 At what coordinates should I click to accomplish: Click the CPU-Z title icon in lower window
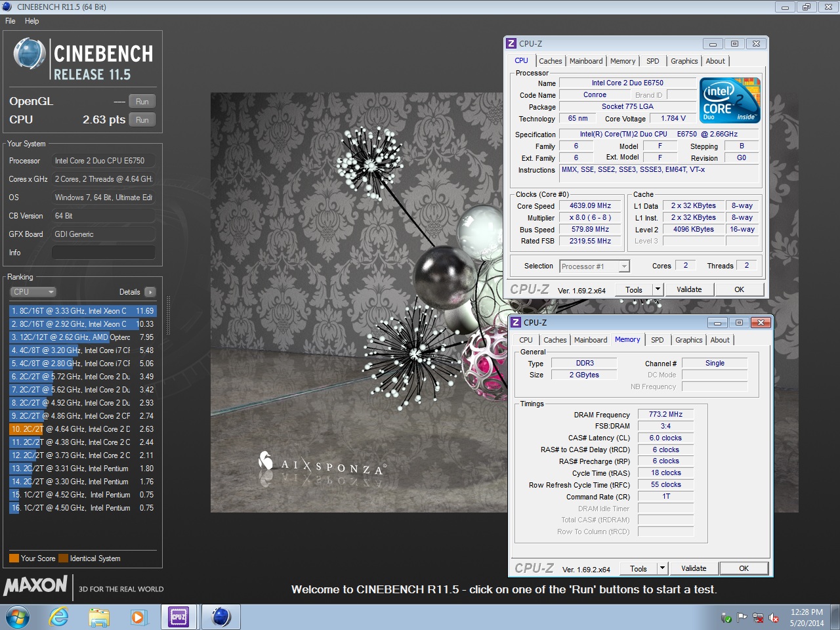coord(516,322)
